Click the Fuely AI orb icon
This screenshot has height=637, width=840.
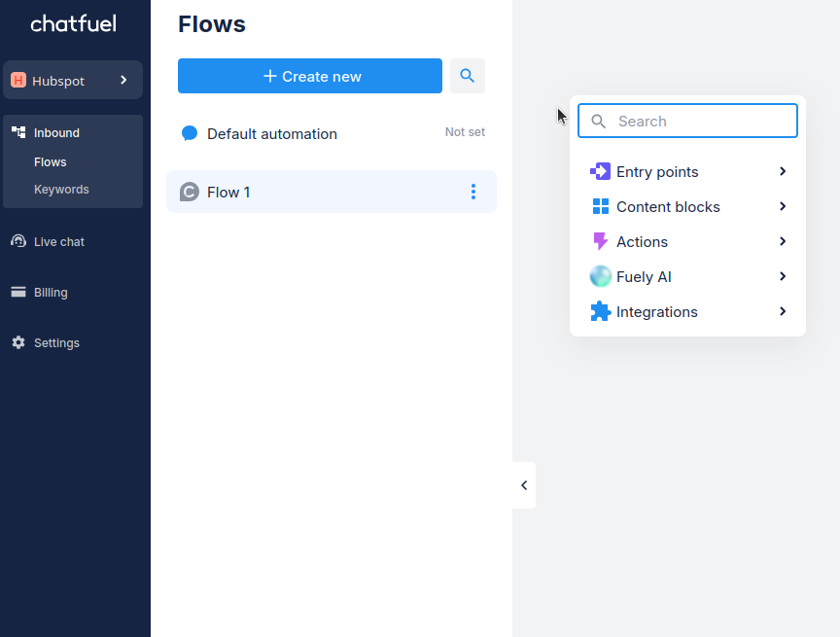coord(600,277)
